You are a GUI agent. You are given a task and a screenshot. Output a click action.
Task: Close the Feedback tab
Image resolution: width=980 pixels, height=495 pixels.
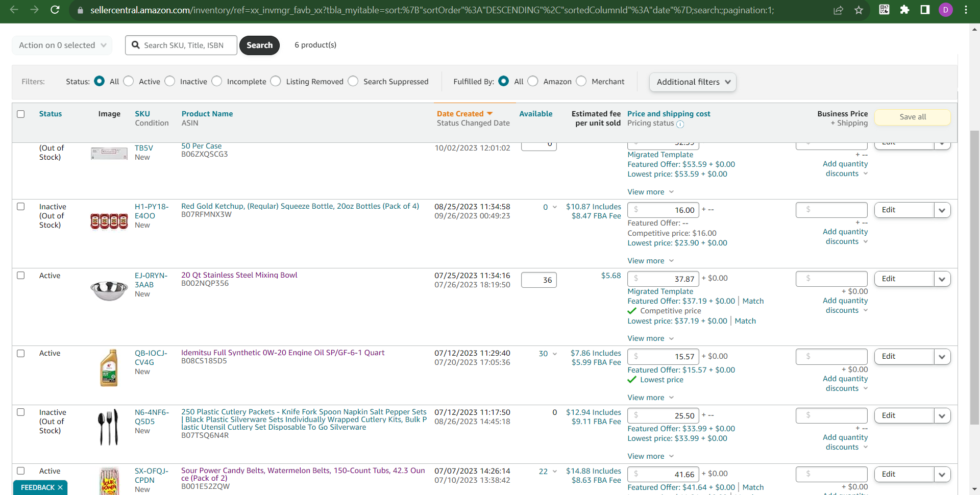coord(60,487)
